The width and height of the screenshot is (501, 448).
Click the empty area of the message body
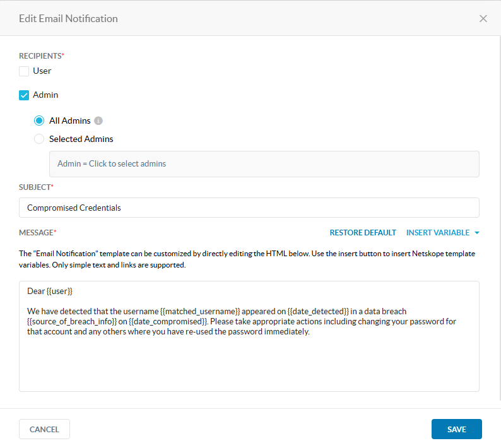[249, 366]
